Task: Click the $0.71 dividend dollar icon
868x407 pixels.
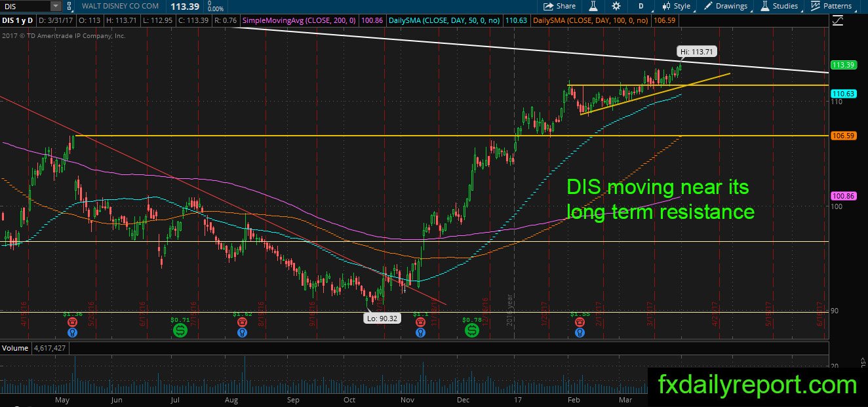Action: coord(180,332)
